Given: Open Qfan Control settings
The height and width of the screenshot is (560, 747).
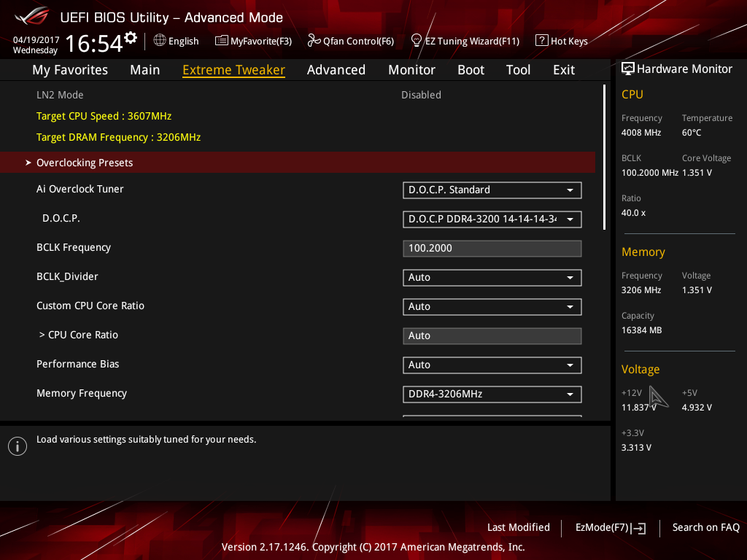Looking at the screenshot, I should click(350, 41).
